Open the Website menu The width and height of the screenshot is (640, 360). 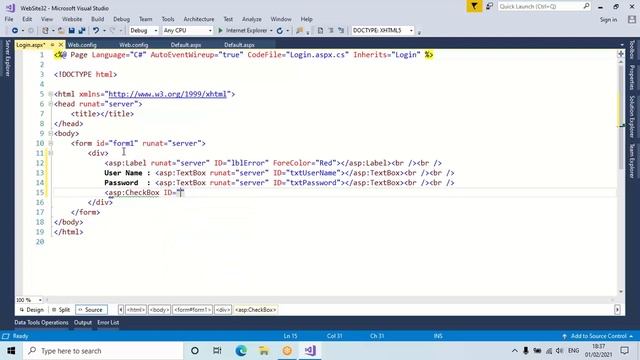point(72,19)
